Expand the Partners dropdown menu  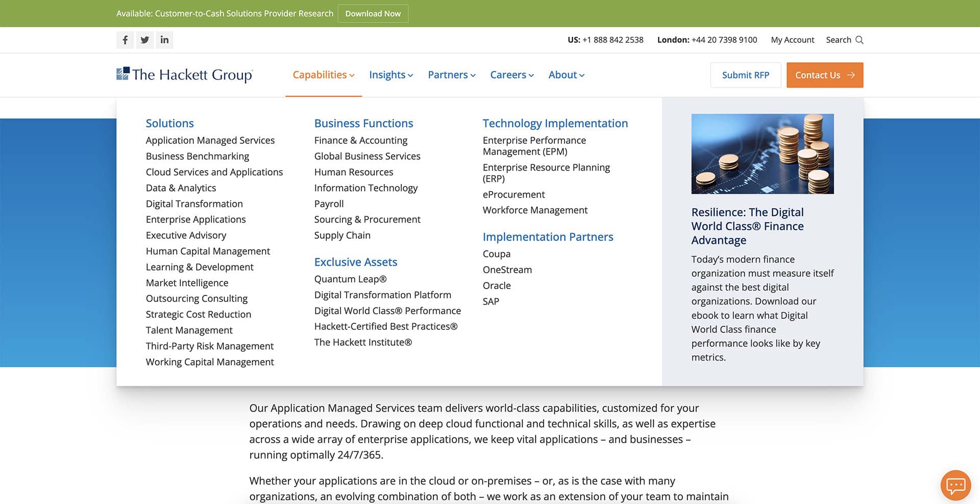pyautogui.click(x=452, y=75)
